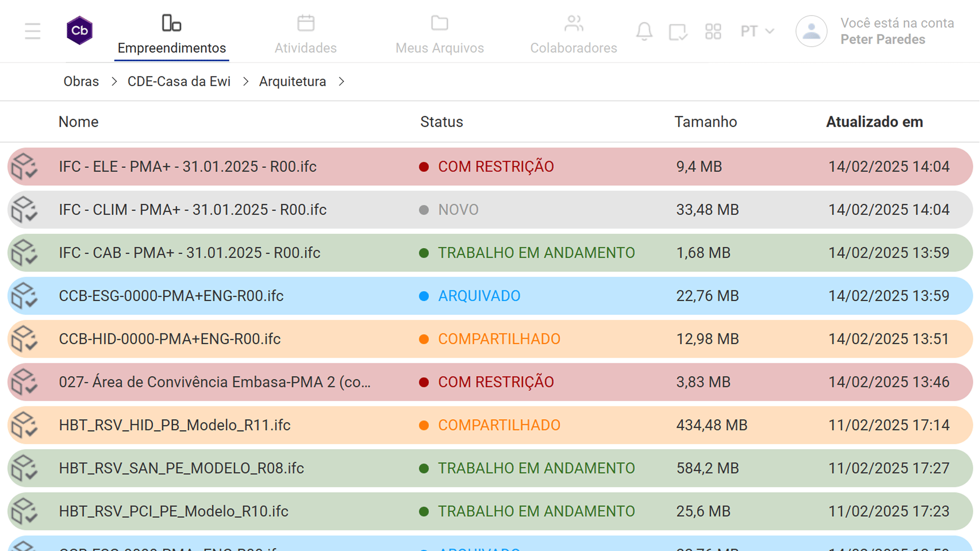The width and height of the screenshot is (980, 551).
Task: Sort by Atualizado em column
Action: (874, 122)
